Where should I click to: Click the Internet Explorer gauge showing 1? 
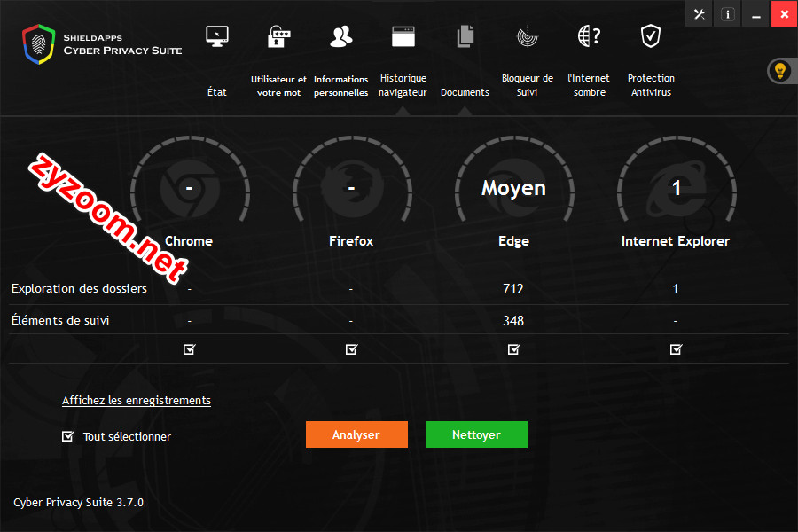(x=677, y=179)
